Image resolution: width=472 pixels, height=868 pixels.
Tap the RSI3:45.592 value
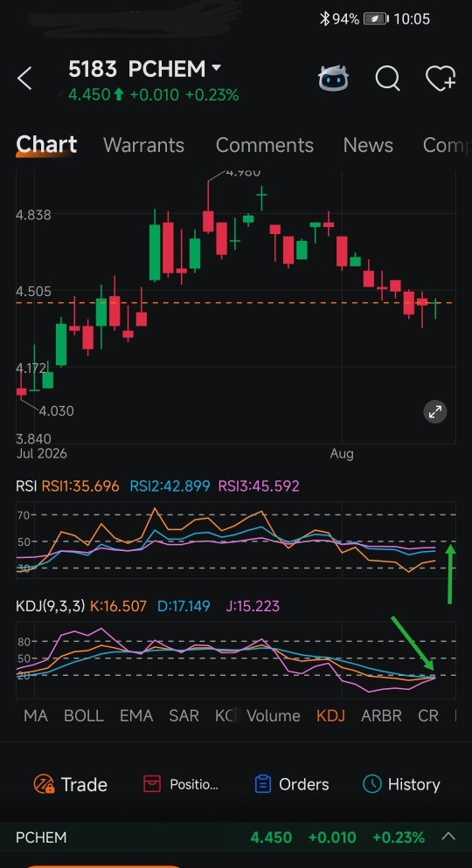[x=259, y=486]
